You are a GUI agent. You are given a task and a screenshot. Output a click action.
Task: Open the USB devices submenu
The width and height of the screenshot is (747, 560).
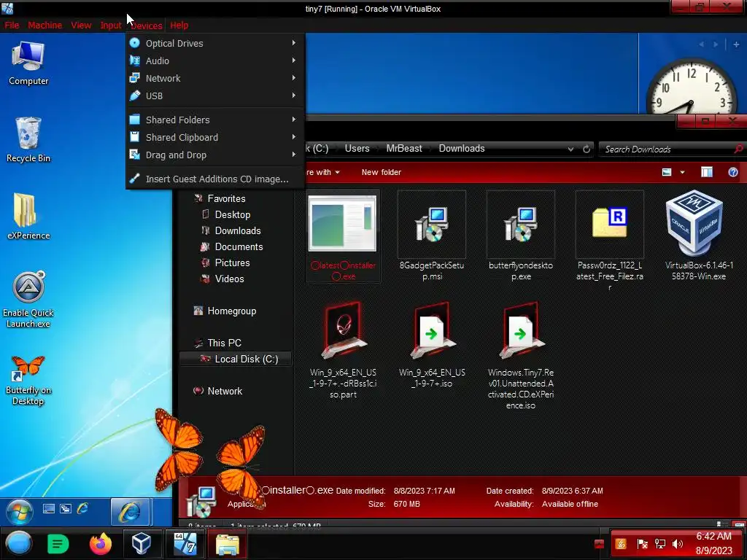coord(215,96)
